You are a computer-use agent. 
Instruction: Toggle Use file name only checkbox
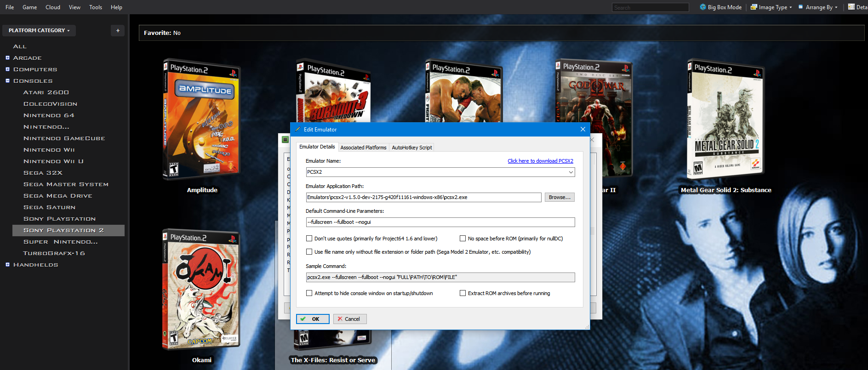tap(309, 252)
